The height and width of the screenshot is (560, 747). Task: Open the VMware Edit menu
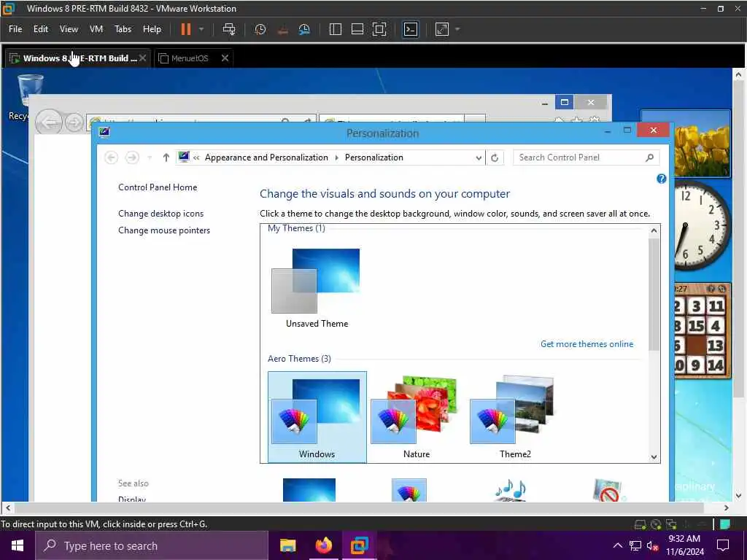41,29
